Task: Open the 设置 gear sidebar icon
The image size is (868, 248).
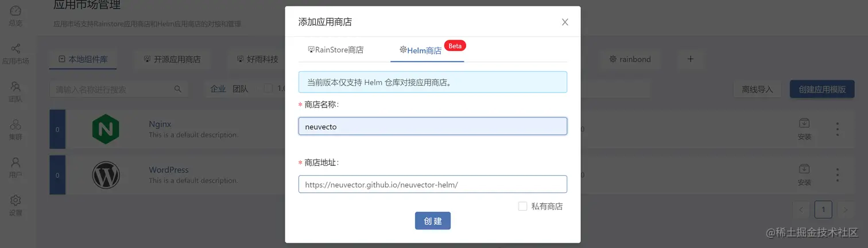Action: coord(15,200)
